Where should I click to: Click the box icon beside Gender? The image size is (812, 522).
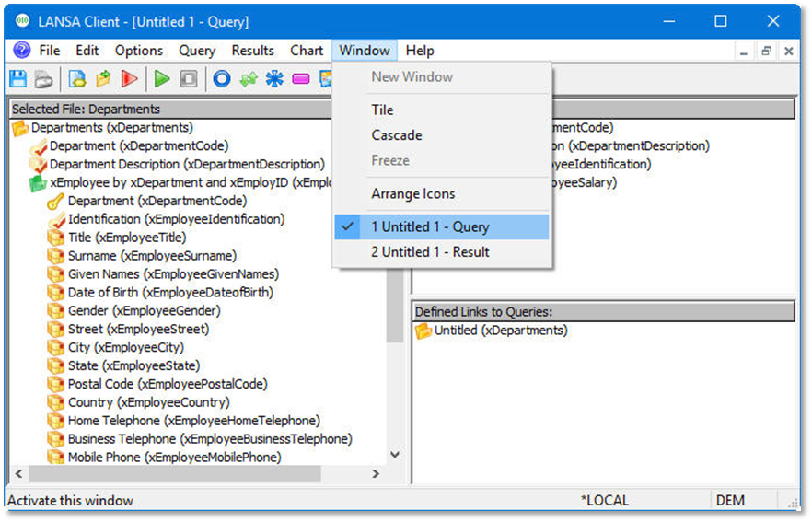point(56,311)
